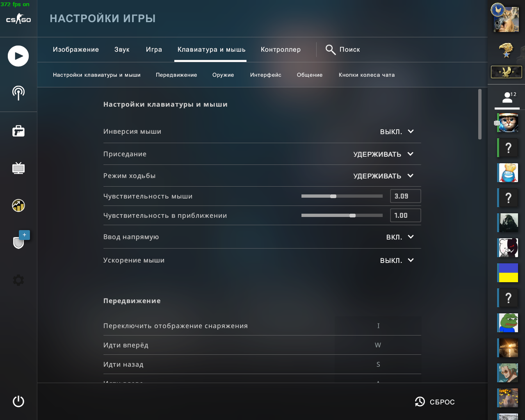The width and height of the screenshot is (525, 420).
Task: Expand the Приседание dropdown
Action: coord(383,154)
